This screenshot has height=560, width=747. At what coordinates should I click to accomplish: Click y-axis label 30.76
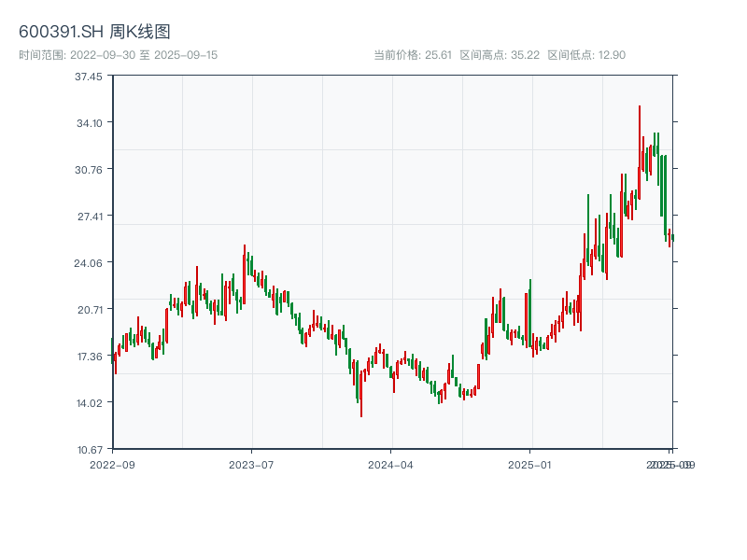(89, 170)
